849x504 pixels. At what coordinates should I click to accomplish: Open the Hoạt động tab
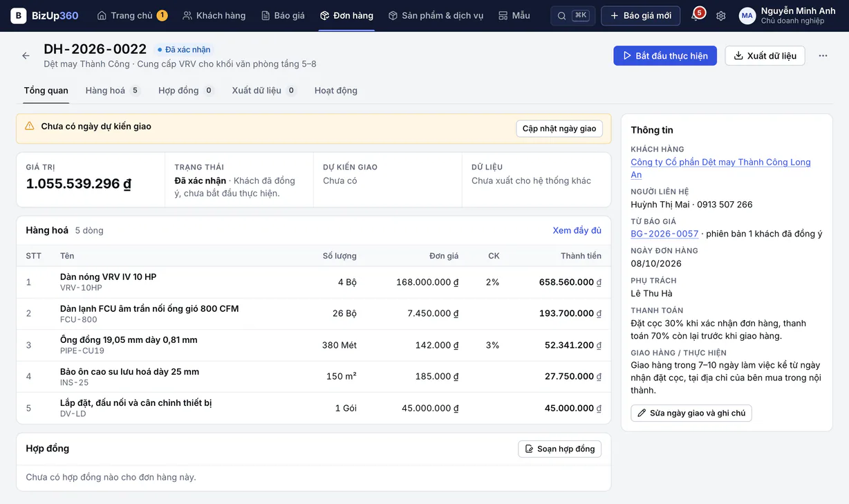[336, 91]
